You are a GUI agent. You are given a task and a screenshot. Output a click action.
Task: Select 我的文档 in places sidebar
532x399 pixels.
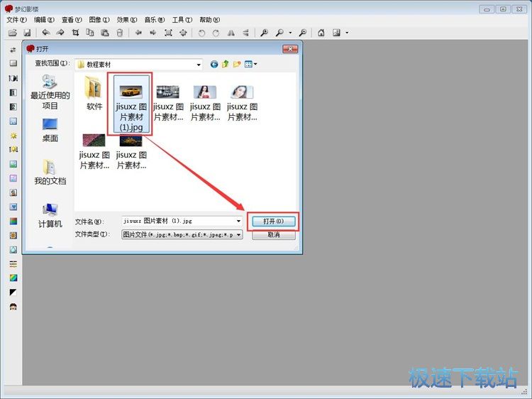pos(50,173)
